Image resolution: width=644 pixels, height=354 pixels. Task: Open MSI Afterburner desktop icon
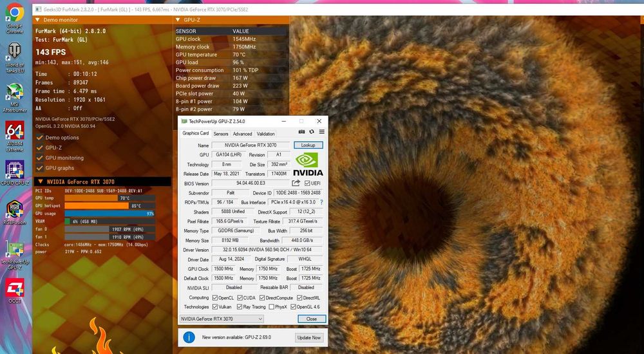click(14, 98)
